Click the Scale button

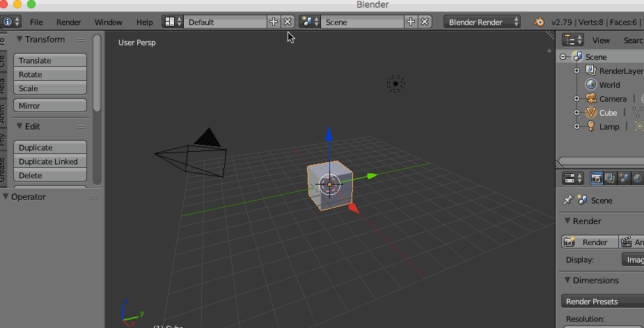pos(50,88)
